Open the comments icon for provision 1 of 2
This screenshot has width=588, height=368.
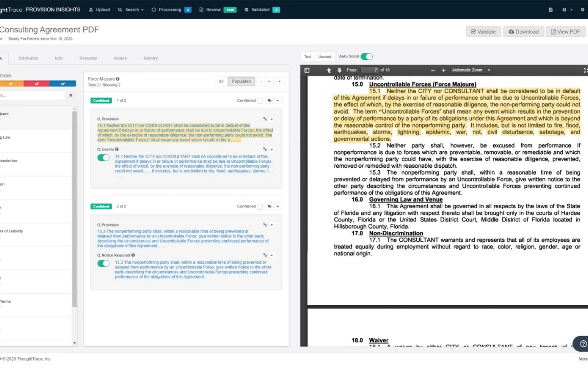(x=269, y=100)
